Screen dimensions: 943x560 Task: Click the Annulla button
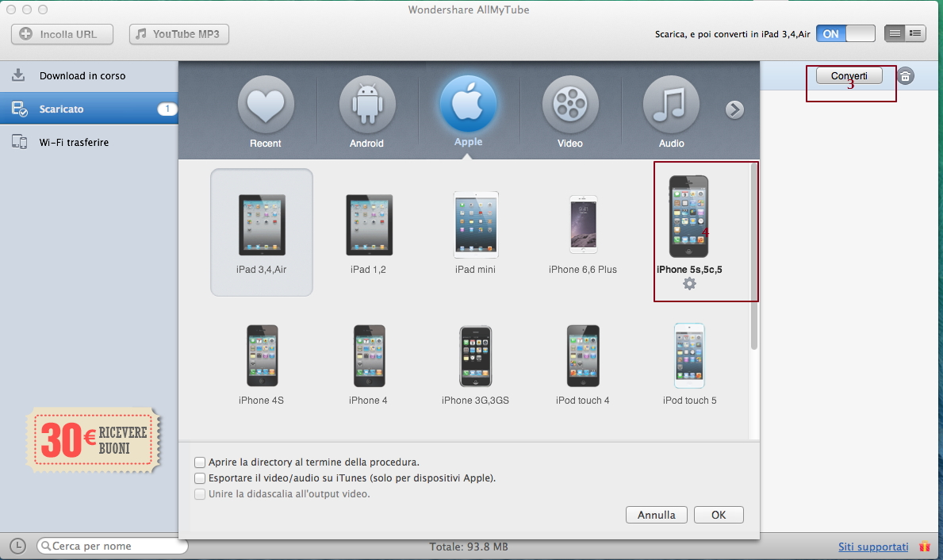(x=656, y=515)
